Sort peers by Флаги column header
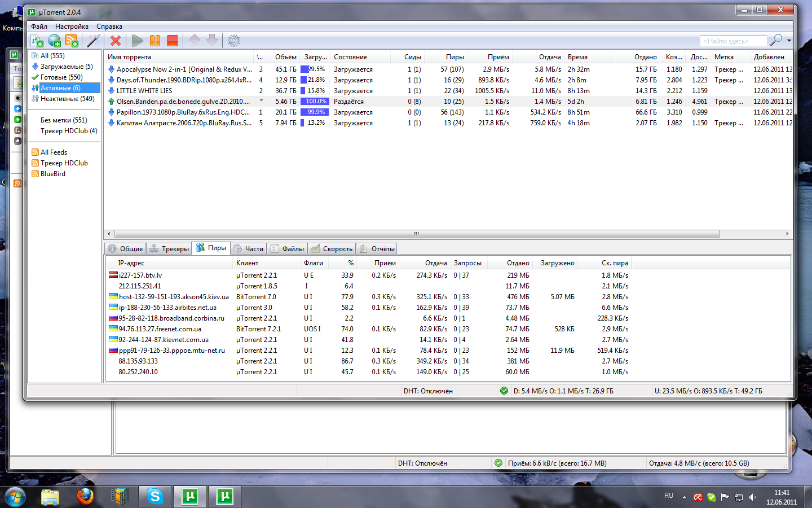Viewport: 812px width, 508px height. [x=316, y=263]
